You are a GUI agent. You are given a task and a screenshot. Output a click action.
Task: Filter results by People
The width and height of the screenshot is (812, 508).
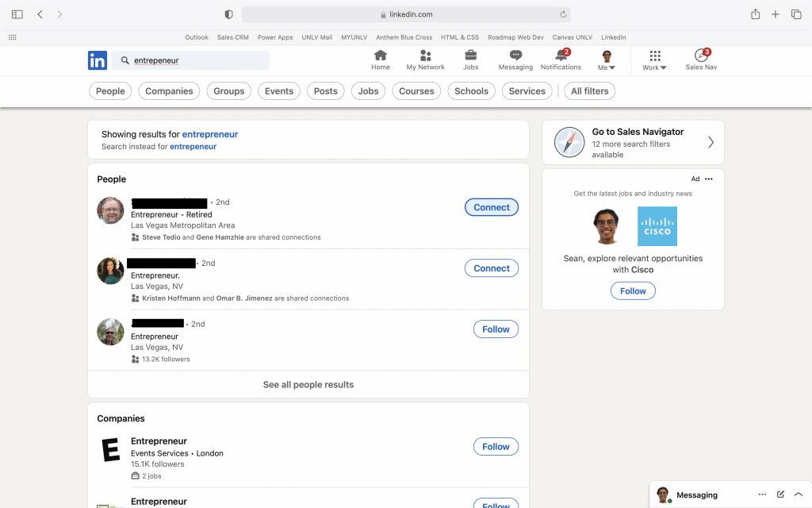[110, 91]
